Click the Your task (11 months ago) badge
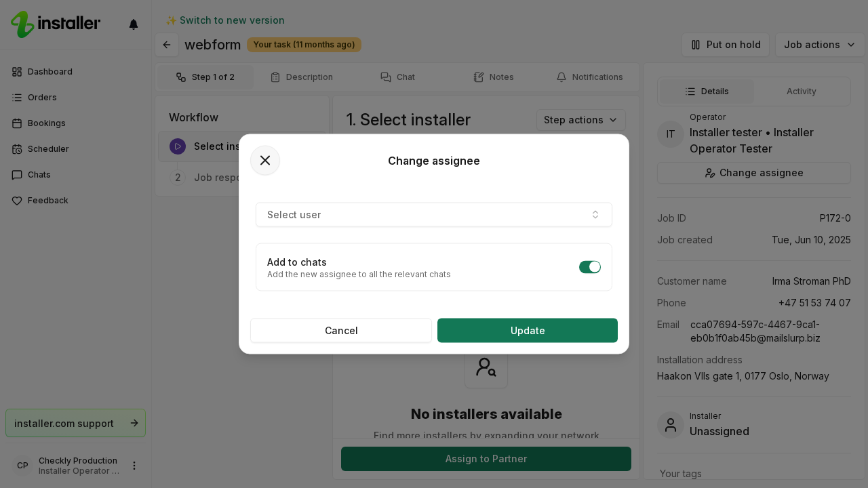 coord(304,45)
